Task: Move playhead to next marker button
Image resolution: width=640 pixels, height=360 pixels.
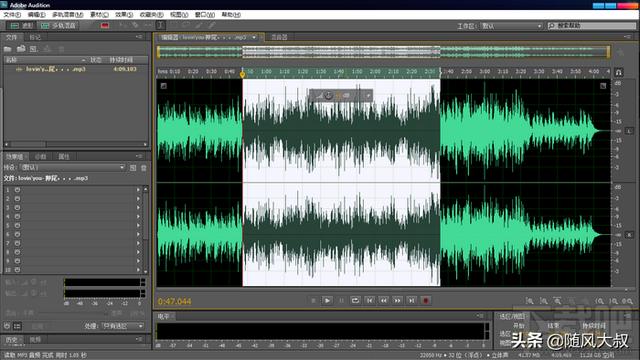Action: (x=411, y=301)
